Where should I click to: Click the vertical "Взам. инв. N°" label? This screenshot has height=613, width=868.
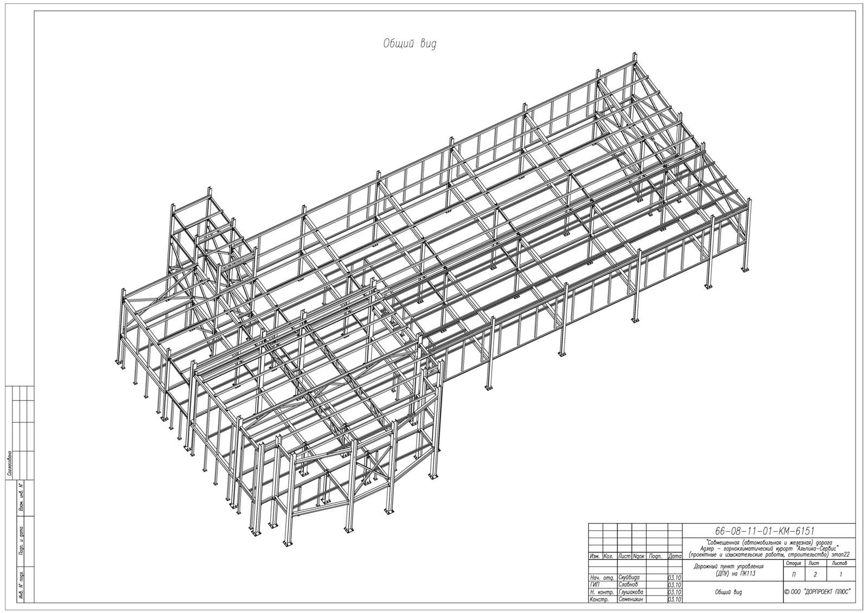click(x=21, y=498)
